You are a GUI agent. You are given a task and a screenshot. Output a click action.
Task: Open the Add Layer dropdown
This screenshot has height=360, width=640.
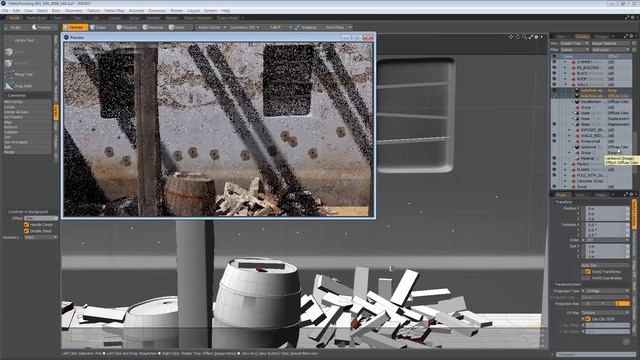[611, 49]
